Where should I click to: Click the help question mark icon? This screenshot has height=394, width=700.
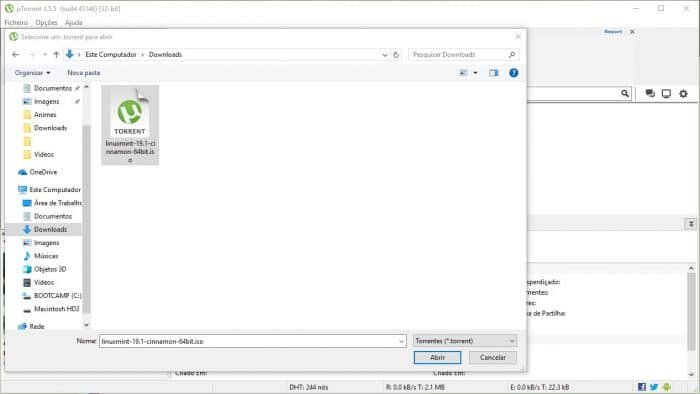514,73
